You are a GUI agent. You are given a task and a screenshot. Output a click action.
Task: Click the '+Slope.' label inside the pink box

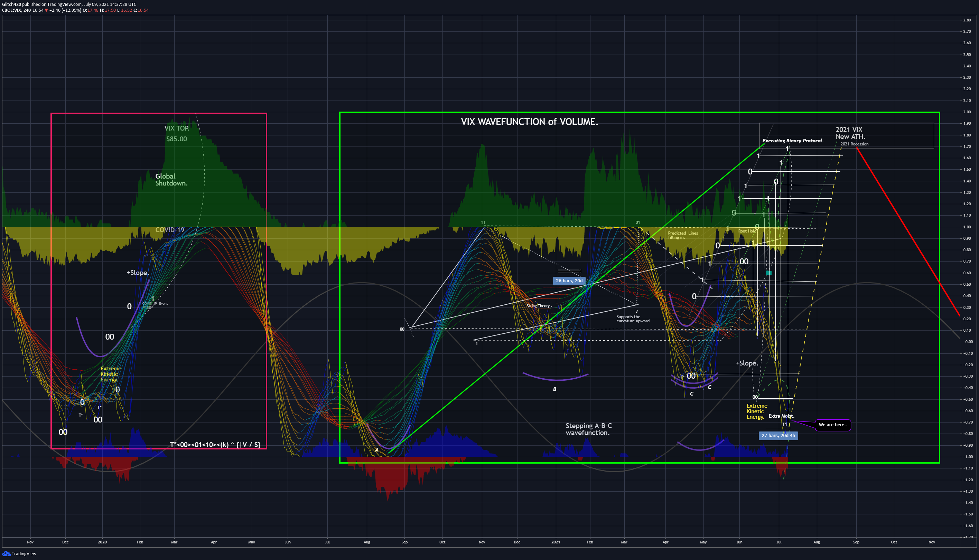point(138,273)
